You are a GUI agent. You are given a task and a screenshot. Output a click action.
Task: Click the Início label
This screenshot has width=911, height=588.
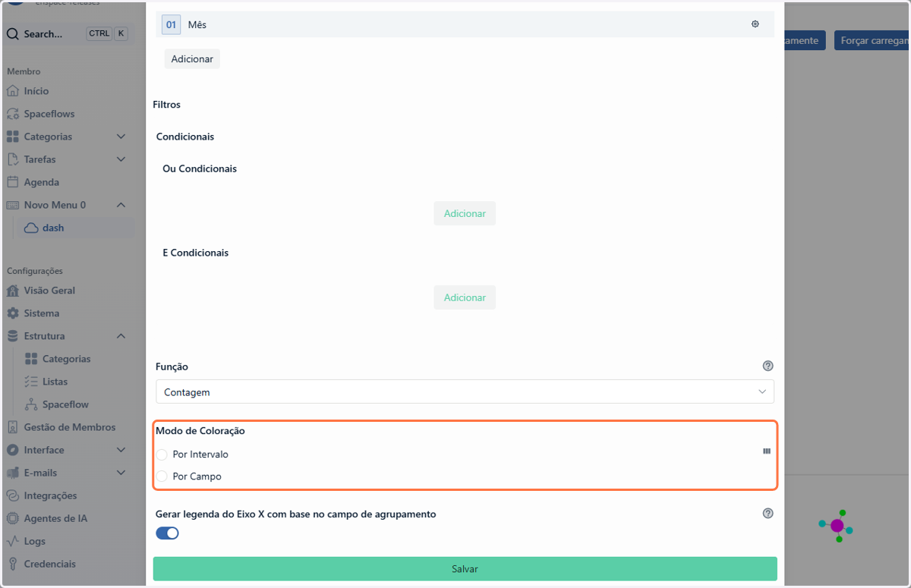[36, 91]
